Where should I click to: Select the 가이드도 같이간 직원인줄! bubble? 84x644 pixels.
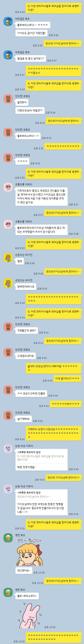pos(31,33)
